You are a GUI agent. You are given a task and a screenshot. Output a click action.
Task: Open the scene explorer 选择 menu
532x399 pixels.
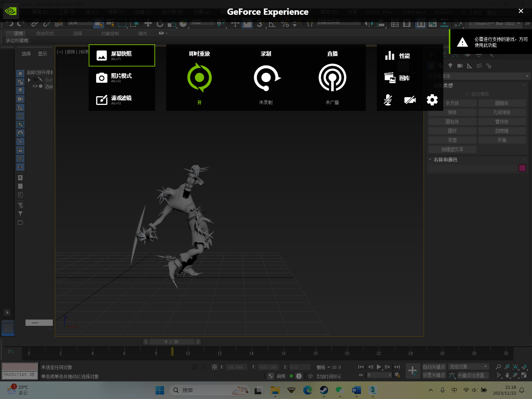tap(26, 54)
